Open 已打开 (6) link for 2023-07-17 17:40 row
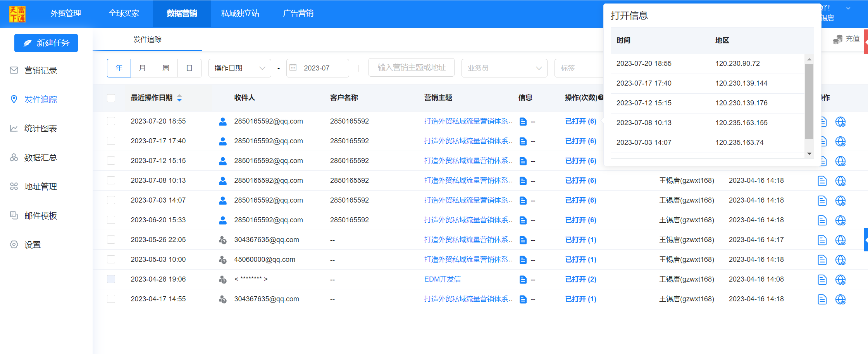 coord(580,141)
